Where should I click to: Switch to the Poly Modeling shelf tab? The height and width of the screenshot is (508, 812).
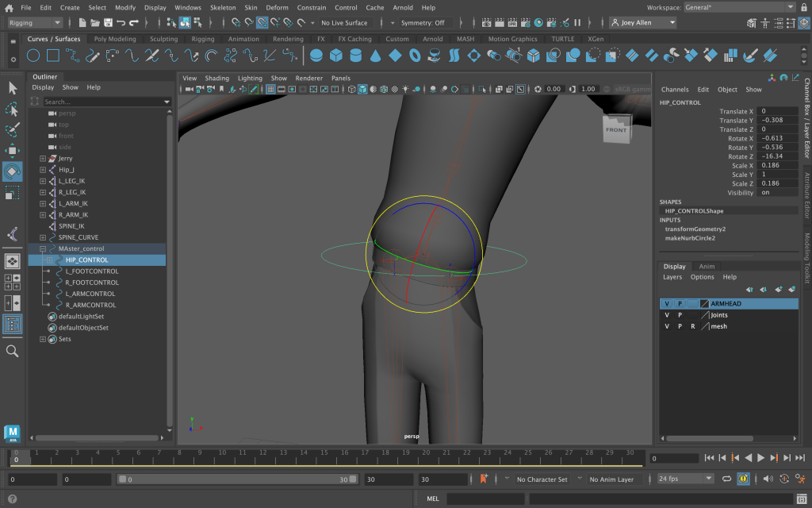point(115,39)
